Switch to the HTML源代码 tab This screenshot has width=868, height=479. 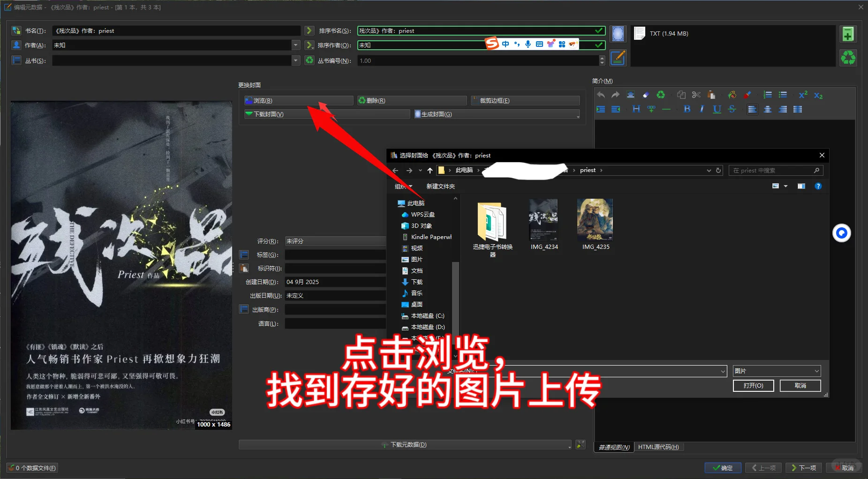658,447
